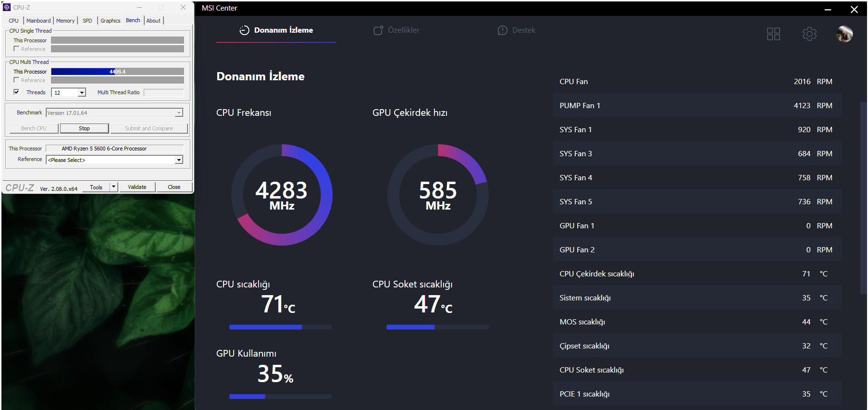Select the CPU Çekirdek sıcaklığı row
The image size is (868, 410).
[x=697, y=273]
